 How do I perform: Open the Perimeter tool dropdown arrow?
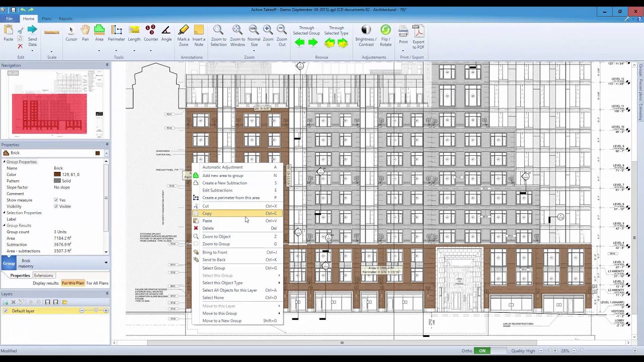[116, 50]
